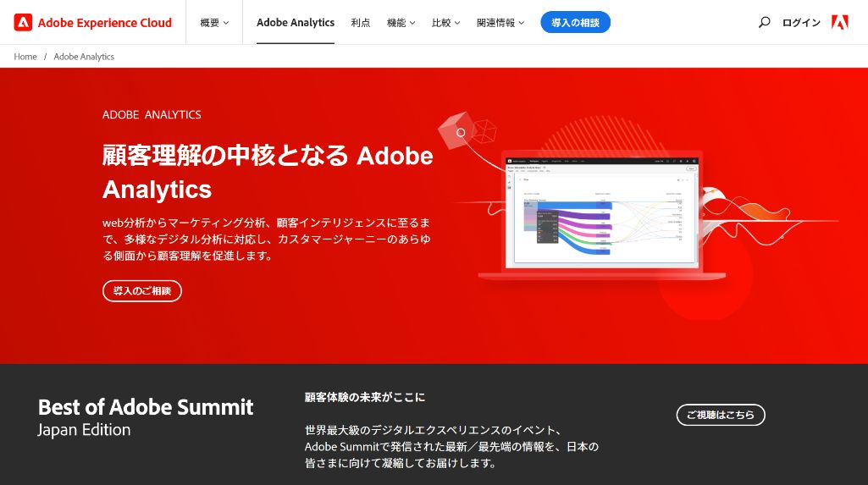Image resolution: width=868 pixels, height=485 pixels.
Task: Click the Japan Edition subtitle
Action: pyautogui.click(x=84, y=430)
